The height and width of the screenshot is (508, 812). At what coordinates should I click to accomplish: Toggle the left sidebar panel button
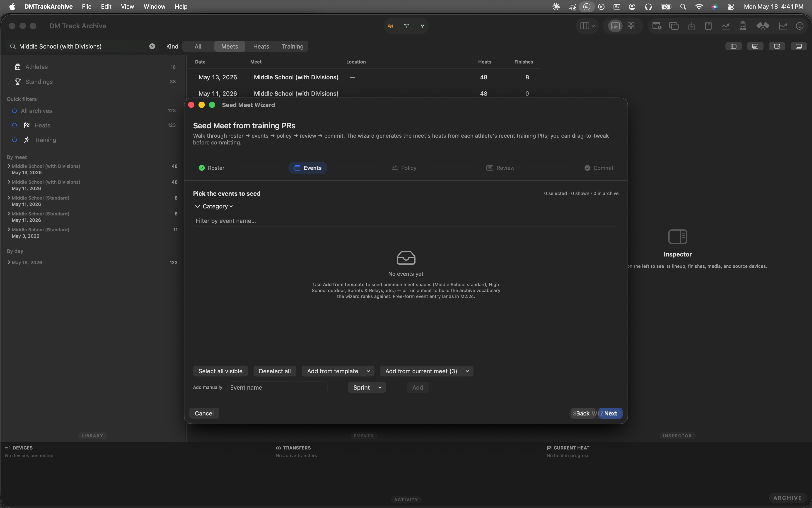[x=733, y=46]
